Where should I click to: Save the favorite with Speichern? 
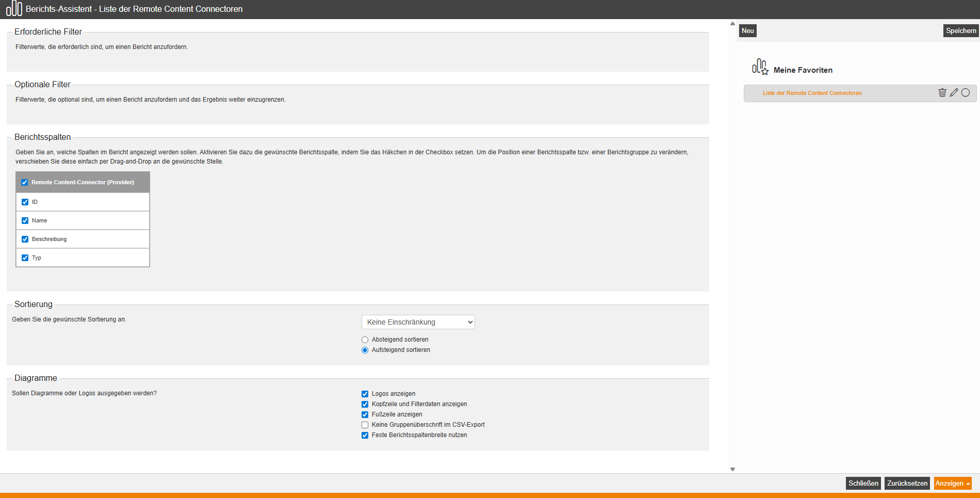coord(960,31)
